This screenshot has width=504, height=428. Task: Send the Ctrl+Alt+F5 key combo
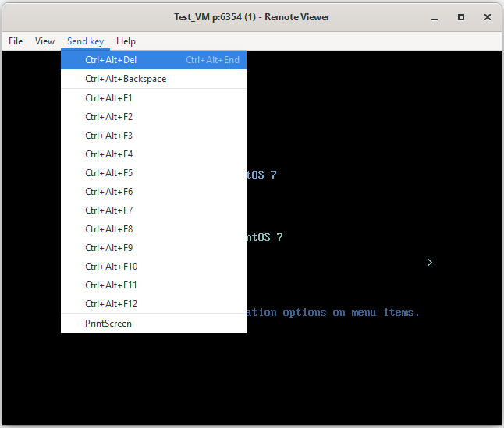pos(154,173)
